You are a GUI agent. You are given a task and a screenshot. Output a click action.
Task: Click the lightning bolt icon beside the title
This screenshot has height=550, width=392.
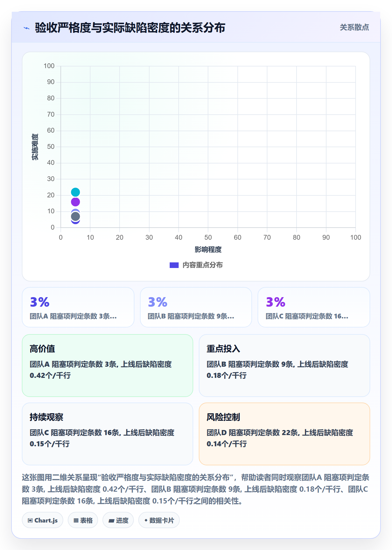pos(27,28)
